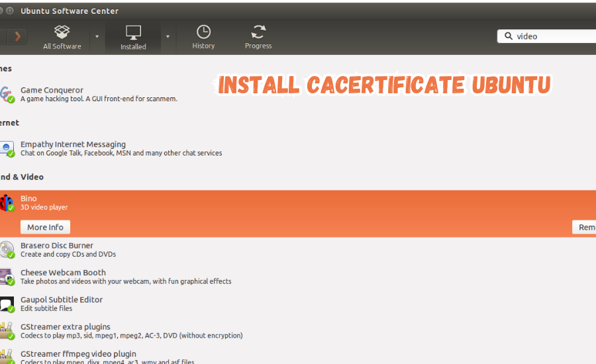The height and width of the screenshot is (364, 596).
Task: Click the magnifier icon in search box
Action: click(x=508, y=36)
